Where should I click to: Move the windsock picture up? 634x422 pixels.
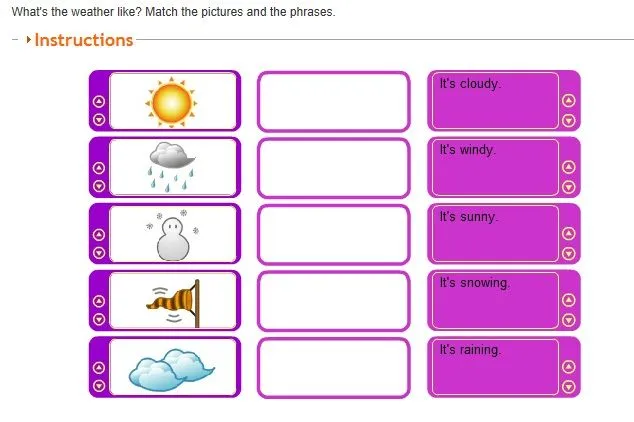99,301
